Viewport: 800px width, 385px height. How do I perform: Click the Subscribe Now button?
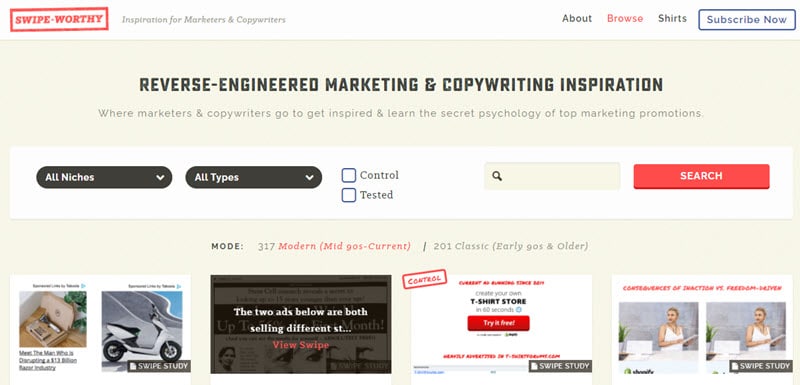tap(747, 20)
